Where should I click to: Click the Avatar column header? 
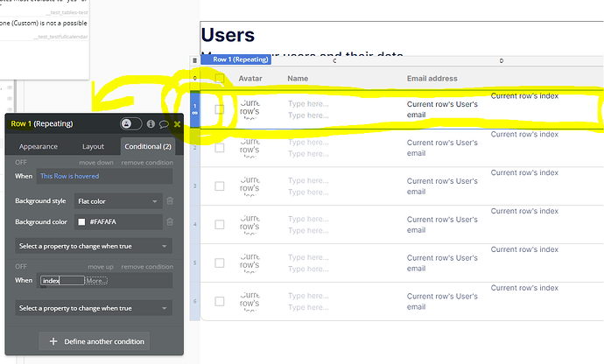tap(250, 79)
